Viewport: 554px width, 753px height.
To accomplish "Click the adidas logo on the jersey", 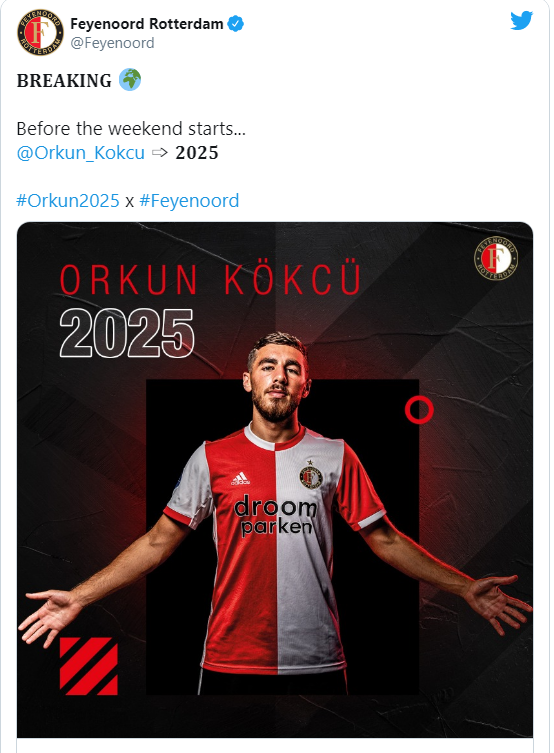I will click(240, 479).
